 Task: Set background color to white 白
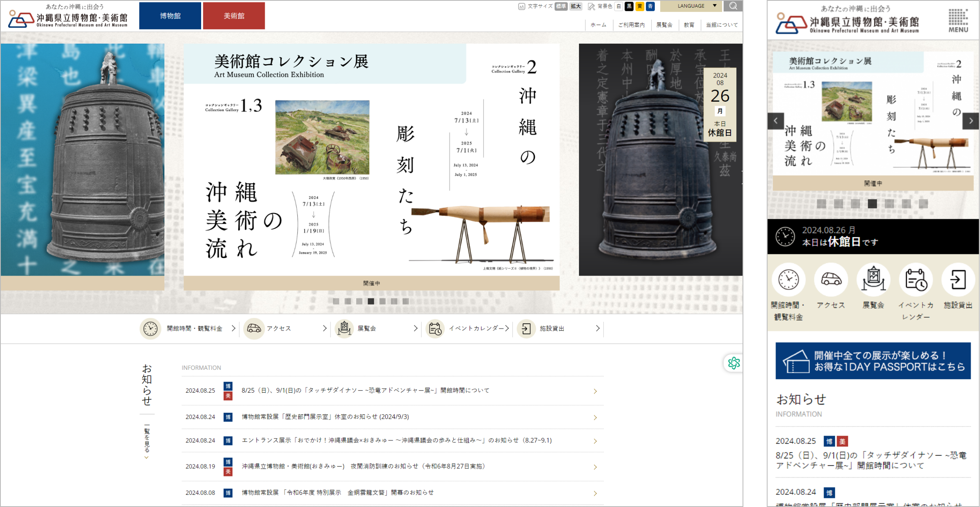point(619,6)
